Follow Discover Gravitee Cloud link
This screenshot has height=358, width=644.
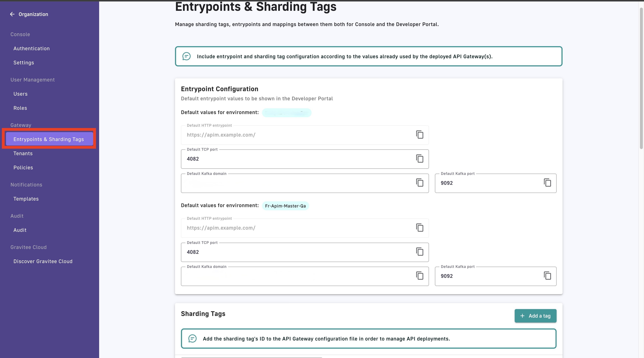pyautogui.click(x=43, y=261)
